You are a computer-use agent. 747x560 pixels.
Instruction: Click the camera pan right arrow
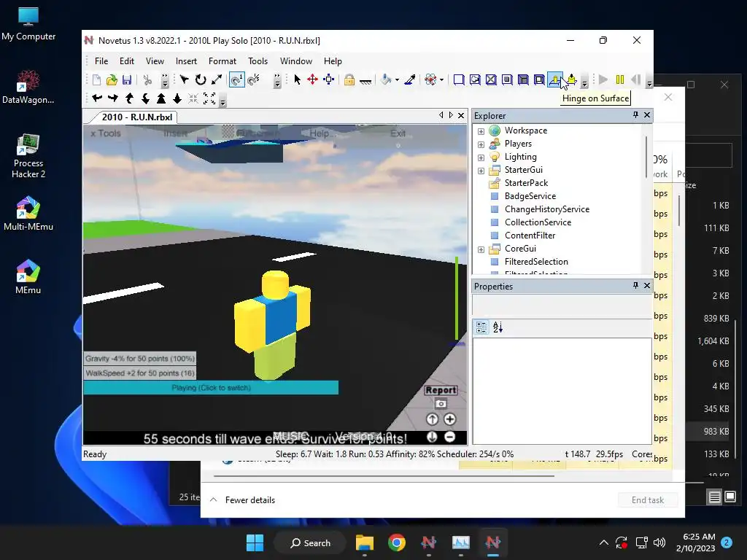click(x=113, y=98)
